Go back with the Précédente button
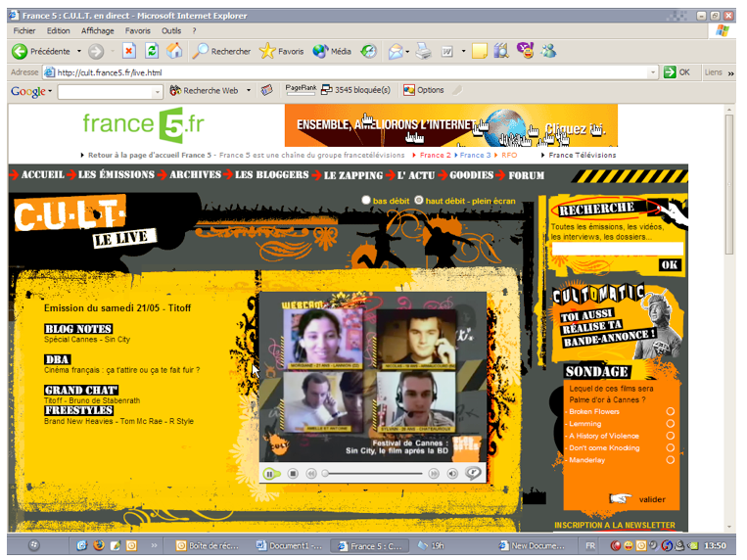Viewport: 747px width, 560px height. click(x=40, y=51)
